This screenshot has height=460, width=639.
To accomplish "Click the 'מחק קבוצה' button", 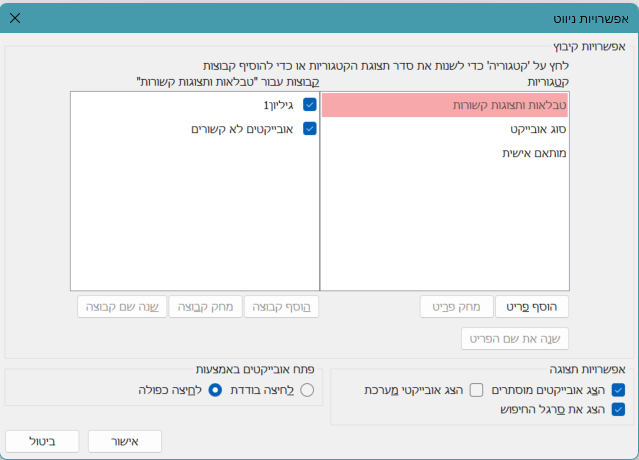I will tap(205, 306).
